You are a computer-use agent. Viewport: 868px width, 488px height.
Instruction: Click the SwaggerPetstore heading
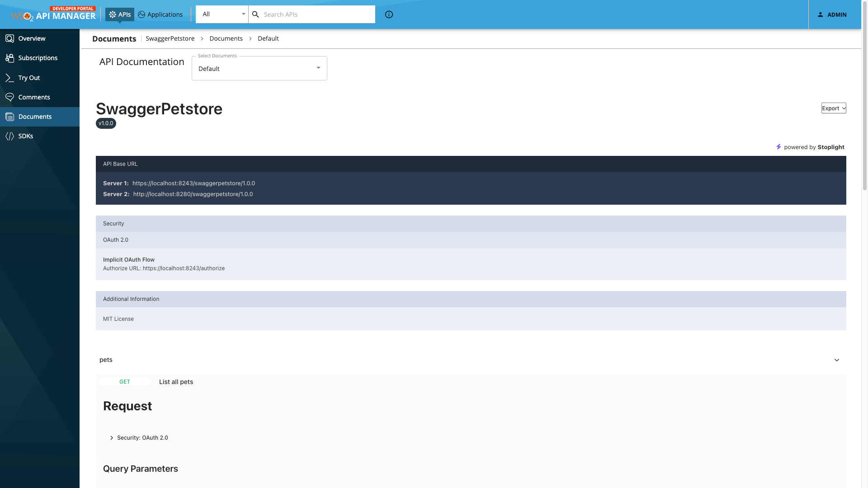coord(159,109)
